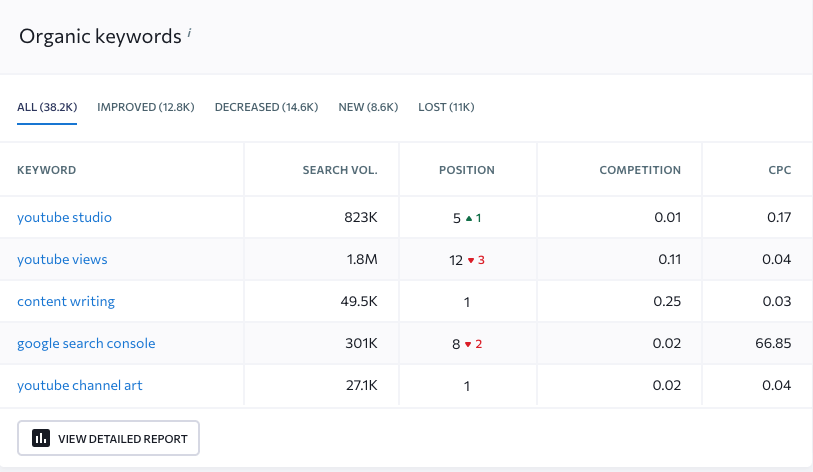
Task: Click the 0.03 CPC value
Action: click(x=777, y=301)
